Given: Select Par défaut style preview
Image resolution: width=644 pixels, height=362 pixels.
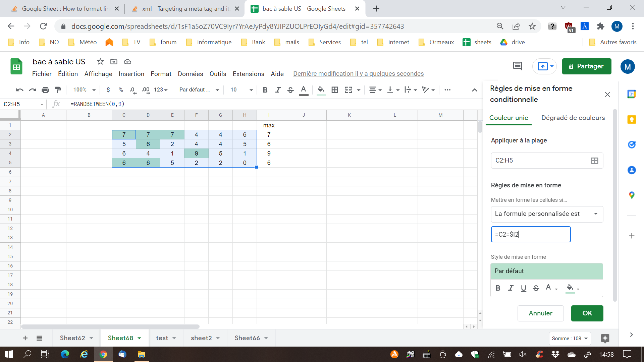Looking at the screenshot, I should point(547,271).
